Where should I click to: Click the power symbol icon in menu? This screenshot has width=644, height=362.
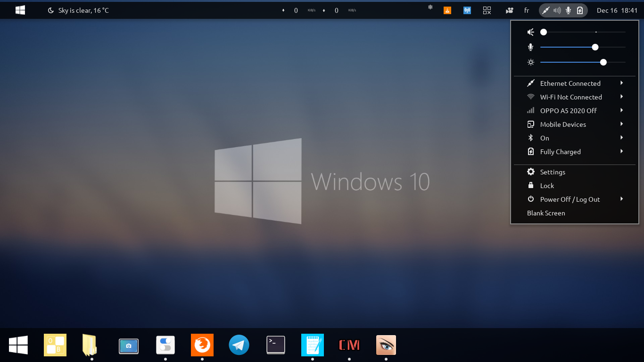pyautogui.click(x=531, y=199)
